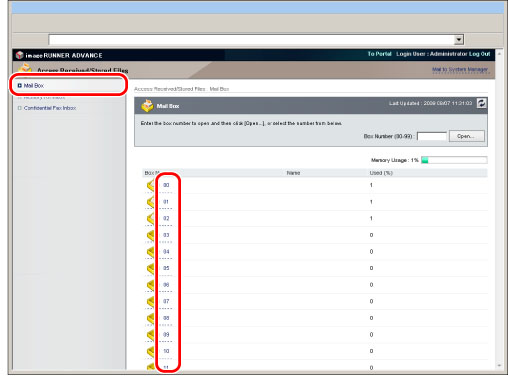Image resolution: width=508 pixels, height=382 pixels.
Task: Click the Memory Usage progress bar
Action: 454,160
